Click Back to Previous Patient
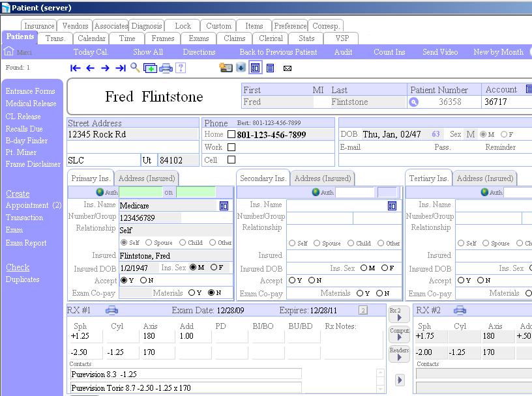The height and width of the screenshot is (396, 532). [278, 52]
